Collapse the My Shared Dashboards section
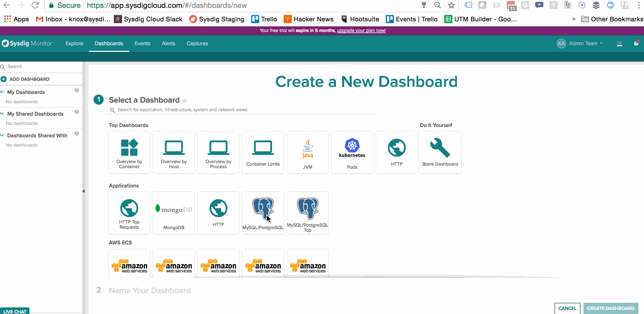Viewport: 644px width, 314px height. (2, 114)
